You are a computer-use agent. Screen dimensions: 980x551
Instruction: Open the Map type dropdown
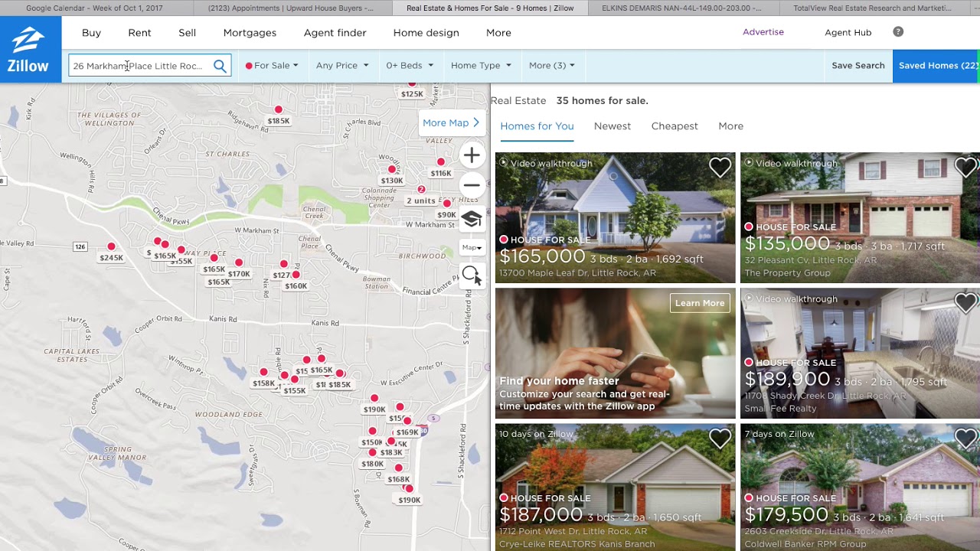pos(472,247)
